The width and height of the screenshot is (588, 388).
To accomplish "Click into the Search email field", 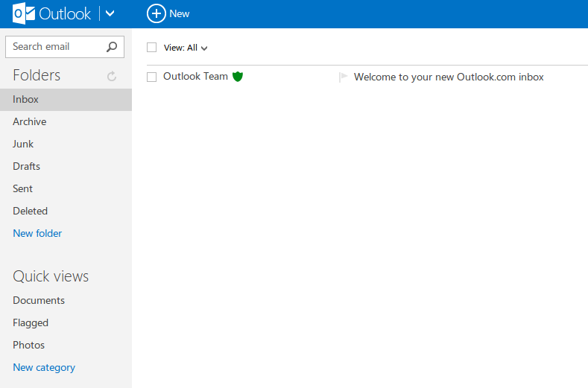I will [x=56, y=47].
